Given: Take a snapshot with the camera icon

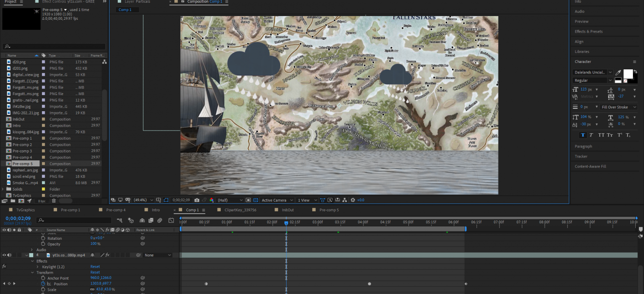Looking at the screenshot, I should 197,200.
